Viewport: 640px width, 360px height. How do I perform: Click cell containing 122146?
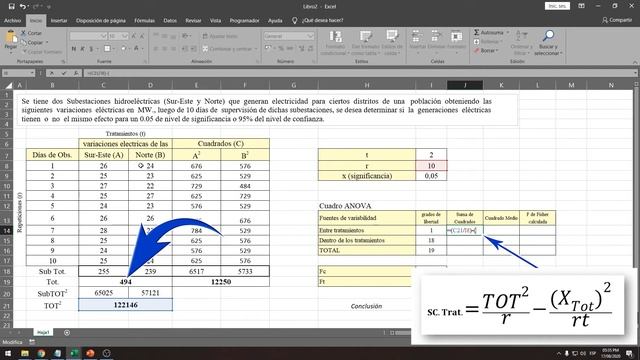tap(125, 305)
